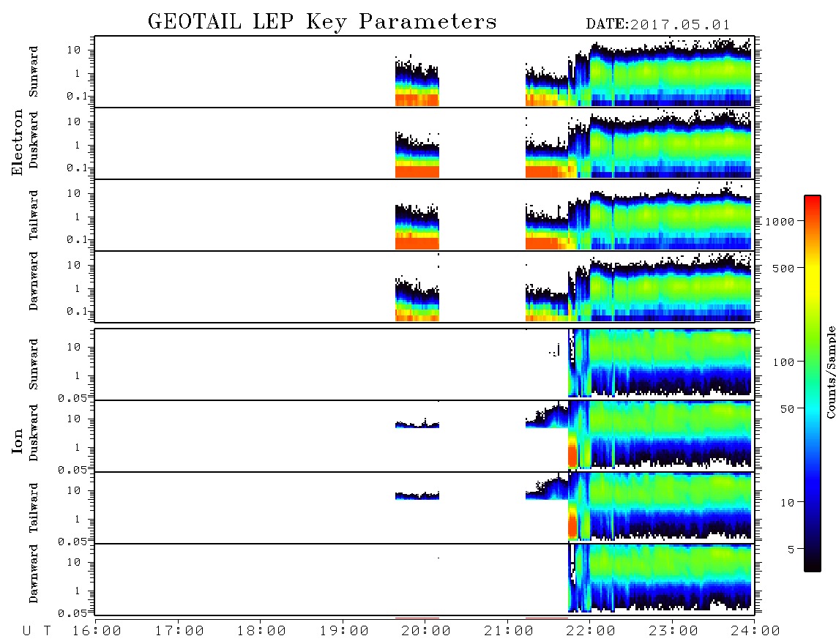Click the colorbar tick value 5

tap(791, 550)
